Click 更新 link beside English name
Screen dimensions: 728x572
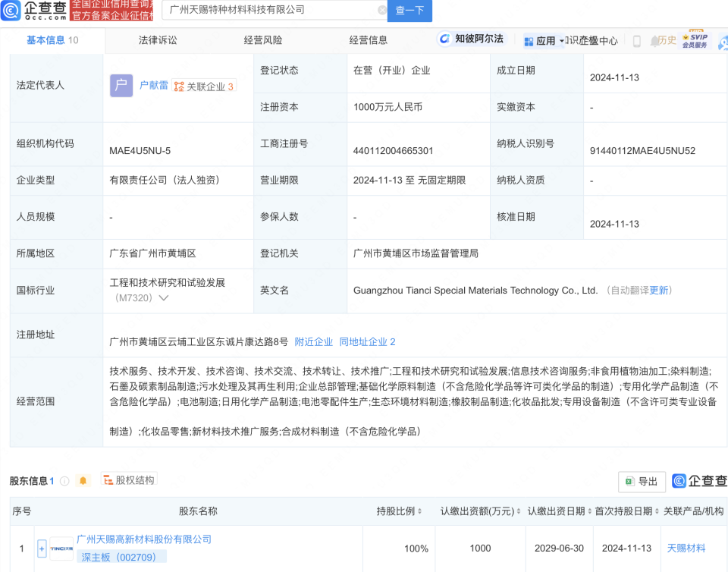[658, 291]
